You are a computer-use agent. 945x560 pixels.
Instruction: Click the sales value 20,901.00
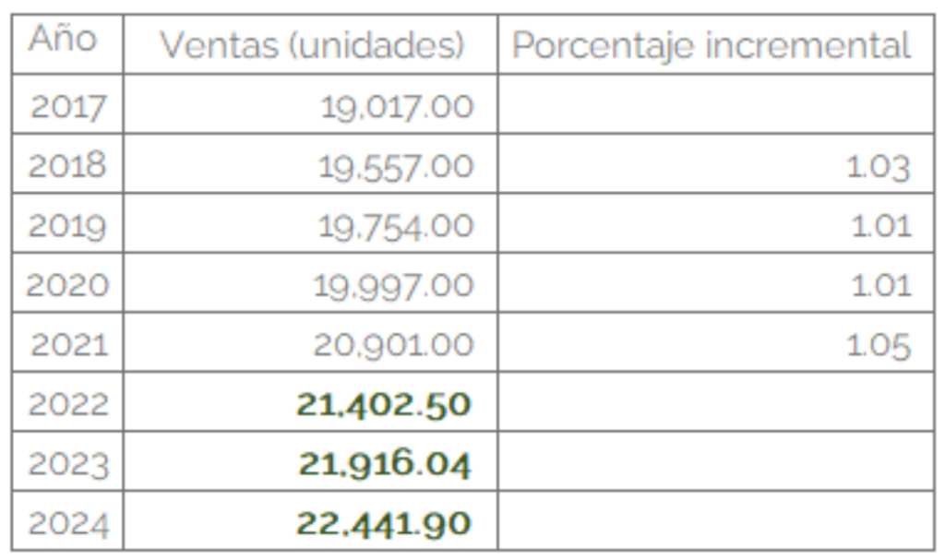(x=393, y=345)
